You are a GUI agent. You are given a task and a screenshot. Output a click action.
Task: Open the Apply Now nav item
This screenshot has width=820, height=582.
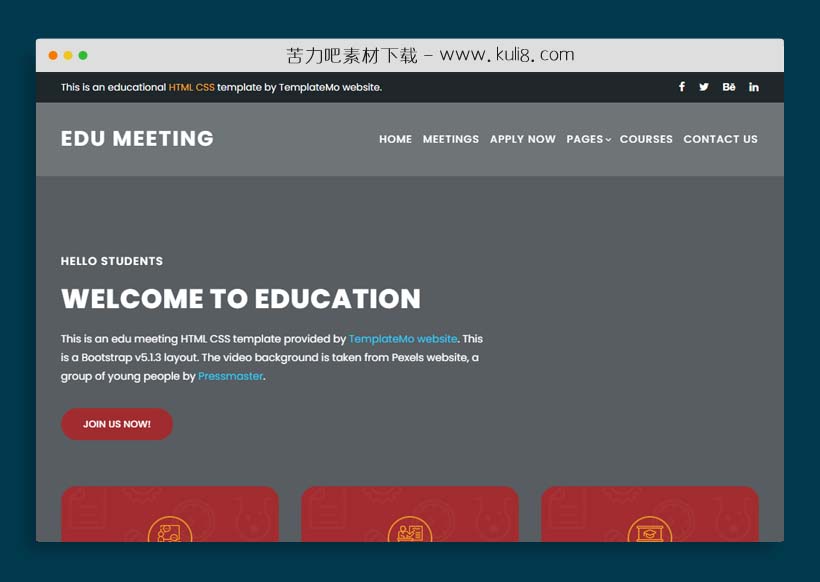(x=522, y=139)
